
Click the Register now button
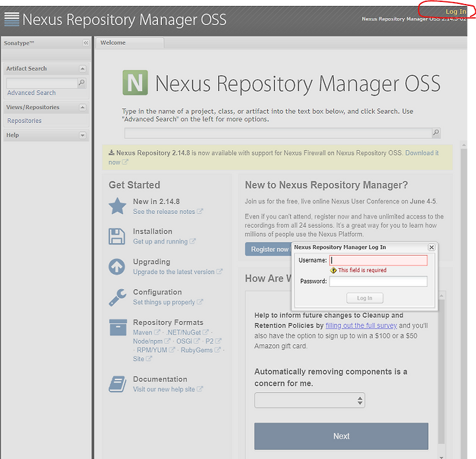tap(268, 249)
